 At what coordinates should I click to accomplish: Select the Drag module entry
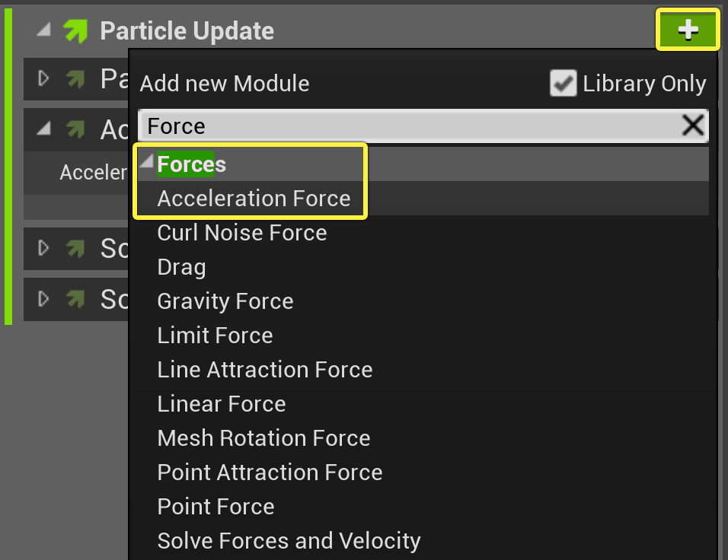click(x=181, y=267)
